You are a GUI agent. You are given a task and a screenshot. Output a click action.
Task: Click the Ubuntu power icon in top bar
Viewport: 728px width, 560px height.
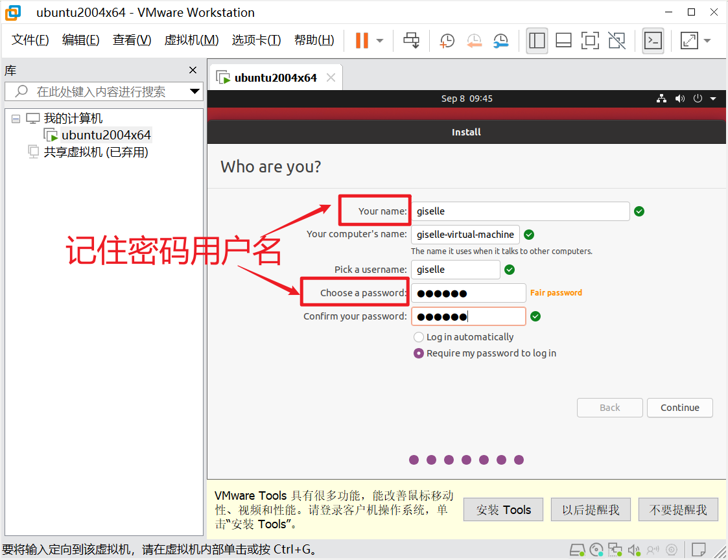coord(698,99)
